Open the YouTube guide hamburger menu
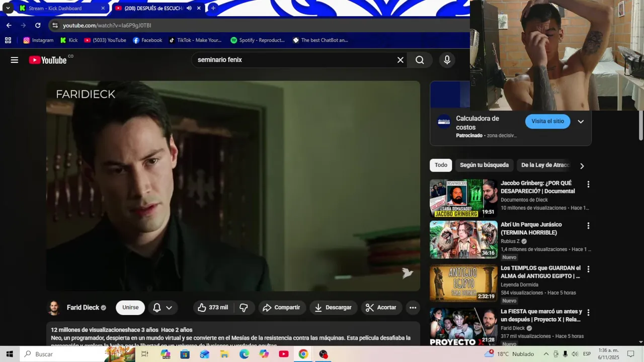This screenshot has height=362, width=644. (x=15, y=60)
